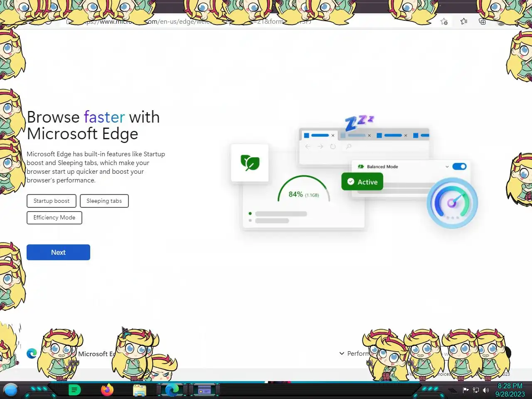Image resolution: width=532 pixels, height=399 pixels.
Task: Click the sleeping zzz icon
Action: [359, 123]
